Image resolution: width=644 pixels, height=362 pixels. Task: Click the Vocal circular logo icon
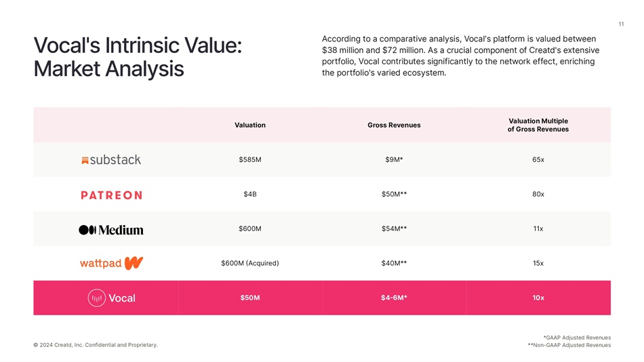click(x=96, y=298)
